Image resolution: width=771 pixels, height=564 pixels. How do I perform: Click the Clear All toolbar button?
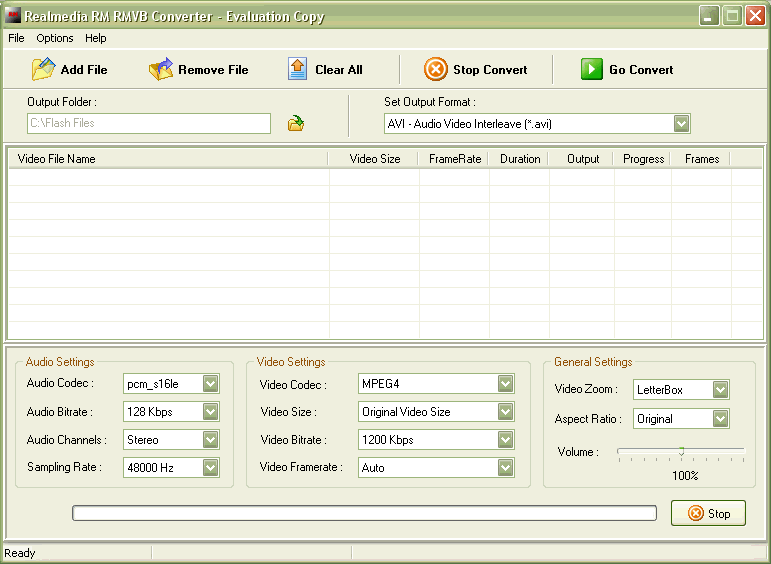point(325,69)
